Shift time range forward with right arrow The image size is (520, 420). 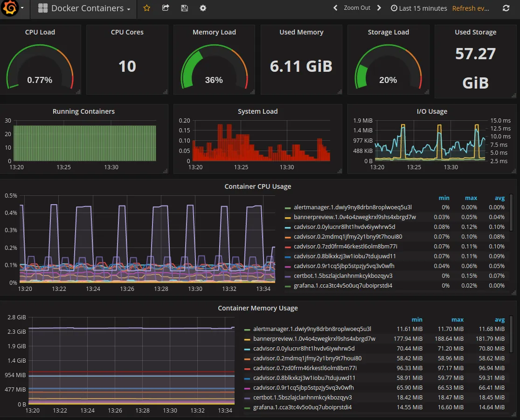[379, 7]
